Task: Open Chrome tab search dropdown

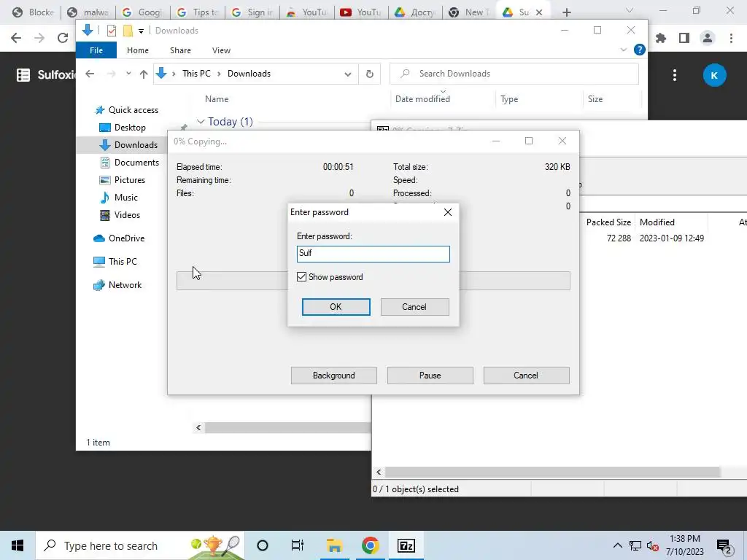Action: pyautogui.click(x=630, y=10)
